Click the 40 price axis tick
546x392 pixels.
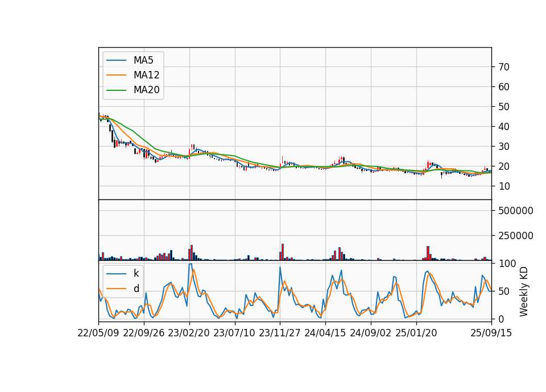[x=504, y=127]
